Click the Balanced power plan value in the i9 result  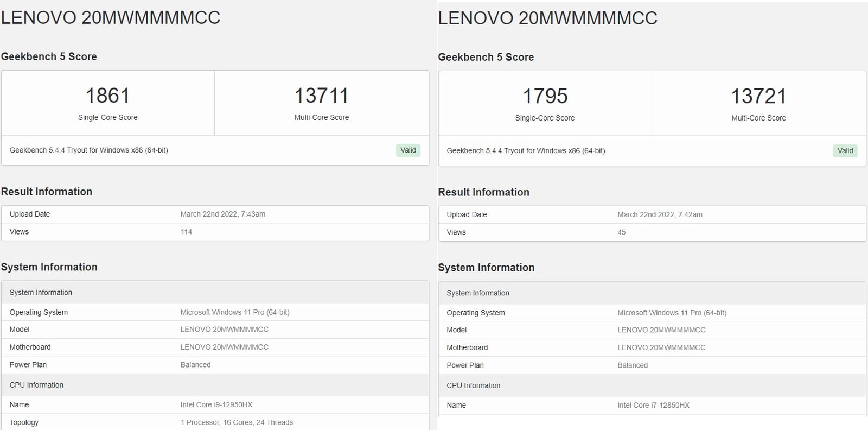point(195,365)
